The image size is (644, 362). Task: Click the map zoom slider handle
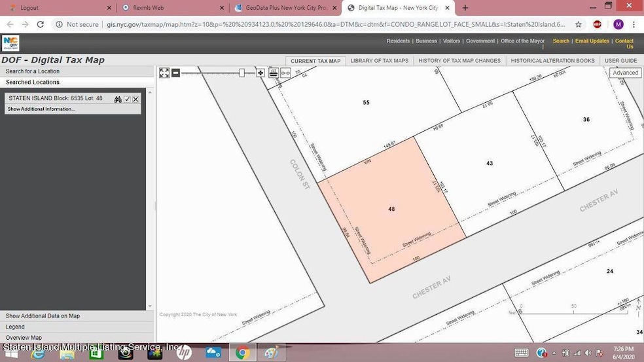click(242, 73)
